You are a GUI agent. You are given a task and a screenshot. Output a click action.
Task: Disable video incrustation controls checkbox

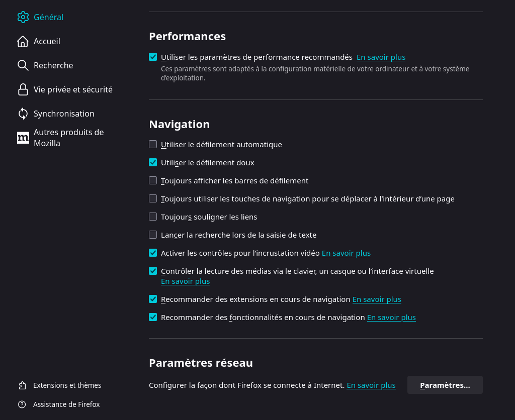(153, 253)
